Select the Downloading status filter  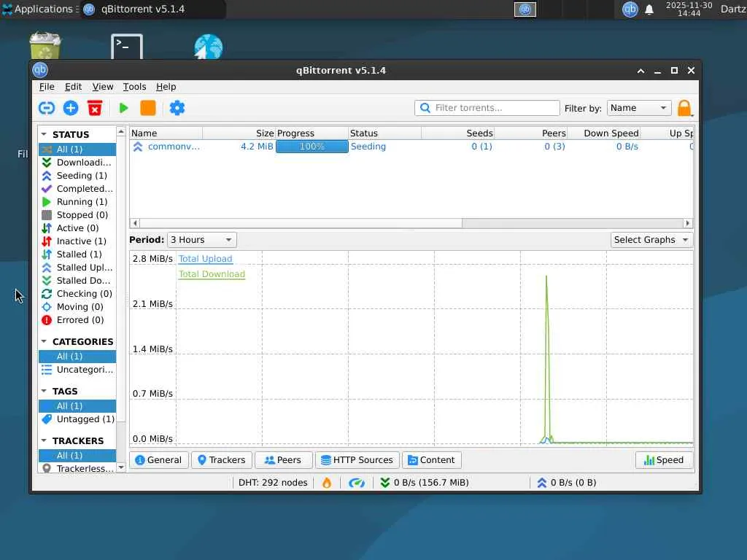point(77,163)
